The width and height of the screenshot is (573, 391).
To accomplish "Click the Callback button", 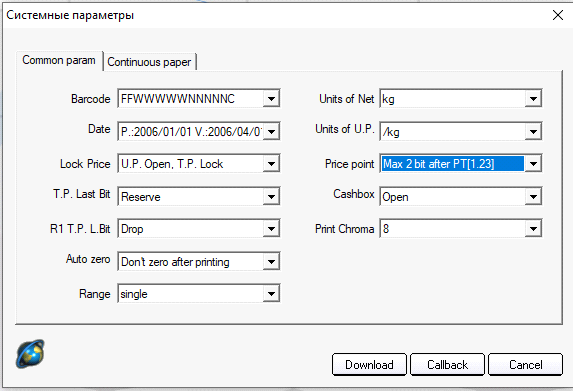I will tap(447, 364).
